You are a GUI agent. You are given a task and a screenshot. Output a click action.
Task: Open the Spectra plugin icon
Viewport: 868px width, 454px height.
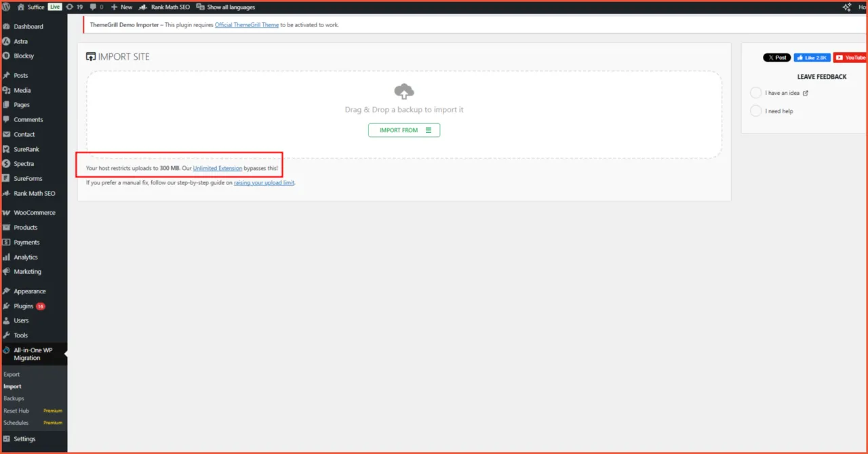point(7,163)
